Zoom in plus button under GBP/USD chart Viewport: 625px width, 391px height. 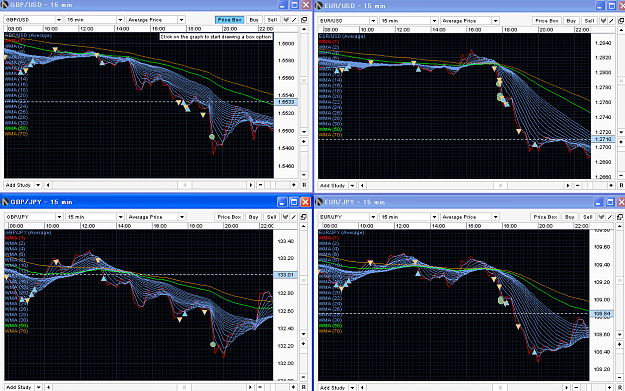(294, 185)
